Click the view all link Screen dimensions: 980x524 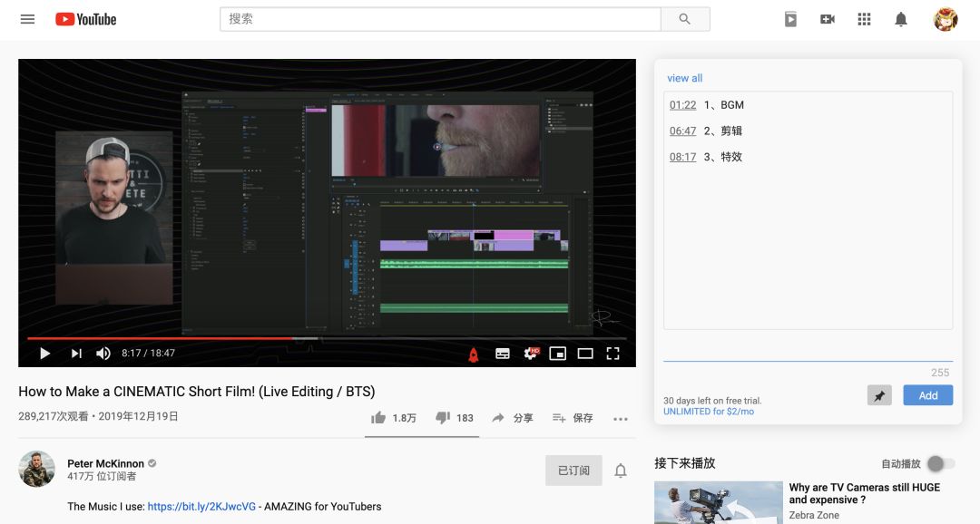[684, 78]
